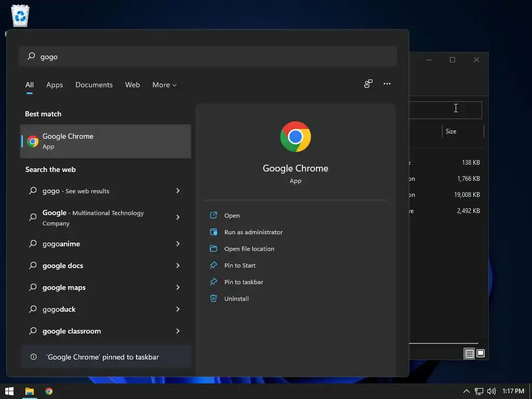Click the Open action icon
This screenshot has height=399, width=532.
click(x=214, y=215)
